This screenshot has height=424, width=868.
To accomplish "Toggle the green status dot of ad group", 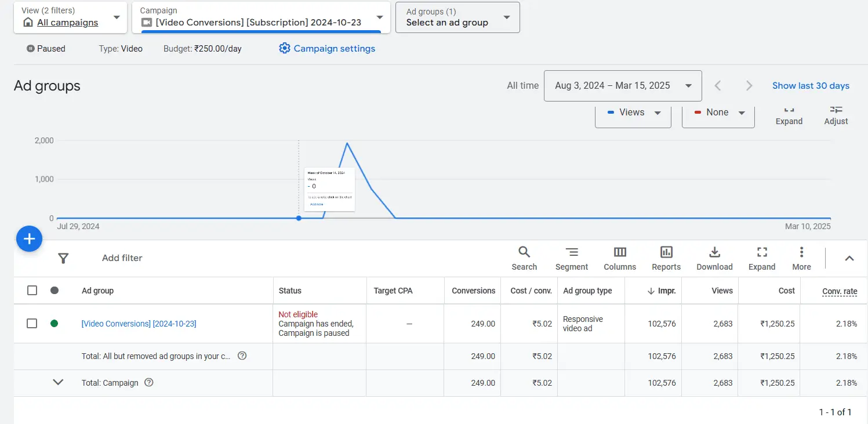I will click(x=55, y=324).
